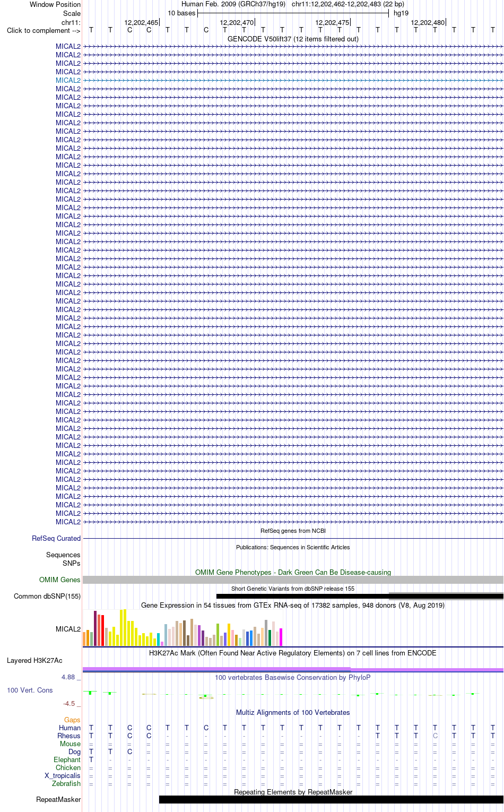Screen dimensions: 504x812
Task: Click the Dog alignment row label
Action: tap(74, 751)
